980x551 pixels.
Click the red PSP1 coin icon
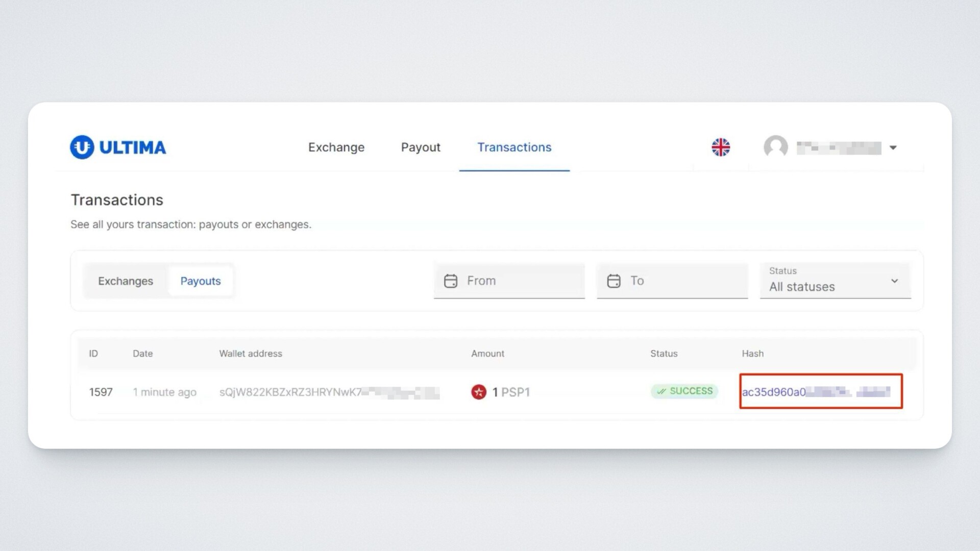click(x=479, y=392)
